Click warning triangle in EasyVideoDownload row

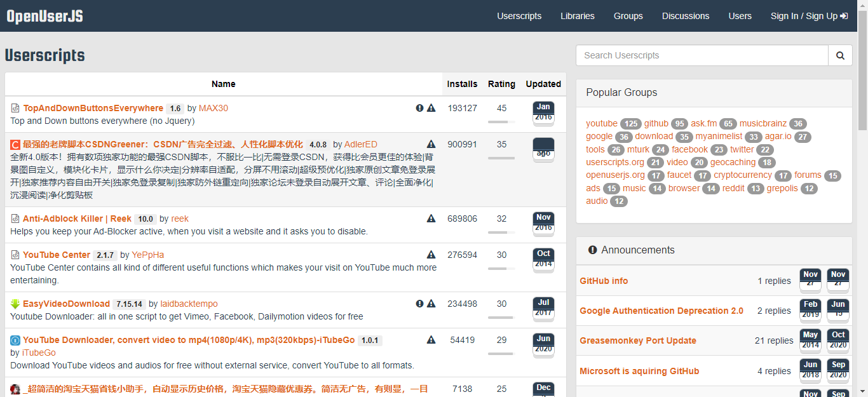[431, 304]
